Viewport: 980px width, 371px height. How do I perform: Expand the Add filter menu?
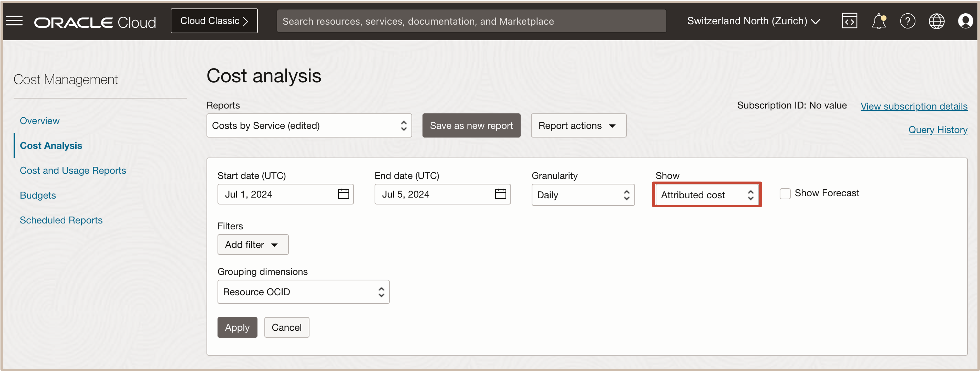253,244
